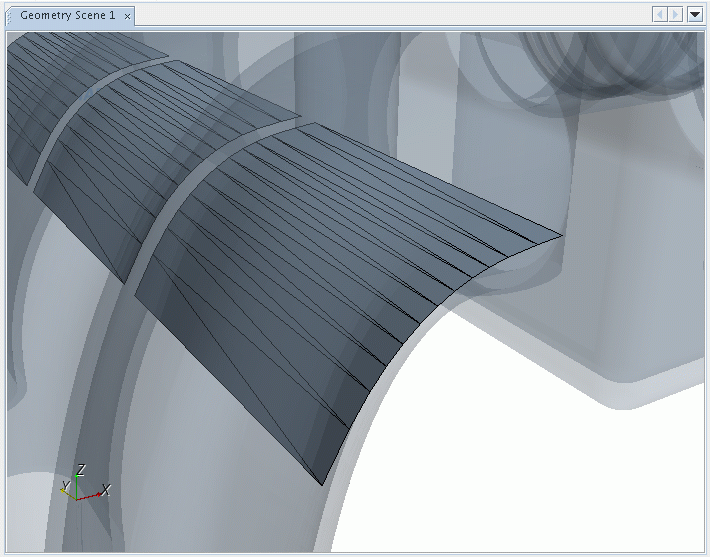
Task: Click the scroll tabs left arrow
Action: coord(659,15)
